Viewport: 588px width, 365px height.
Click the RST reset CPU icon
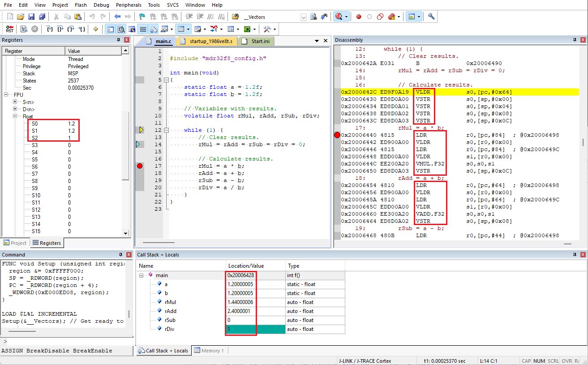click(9, 29)
